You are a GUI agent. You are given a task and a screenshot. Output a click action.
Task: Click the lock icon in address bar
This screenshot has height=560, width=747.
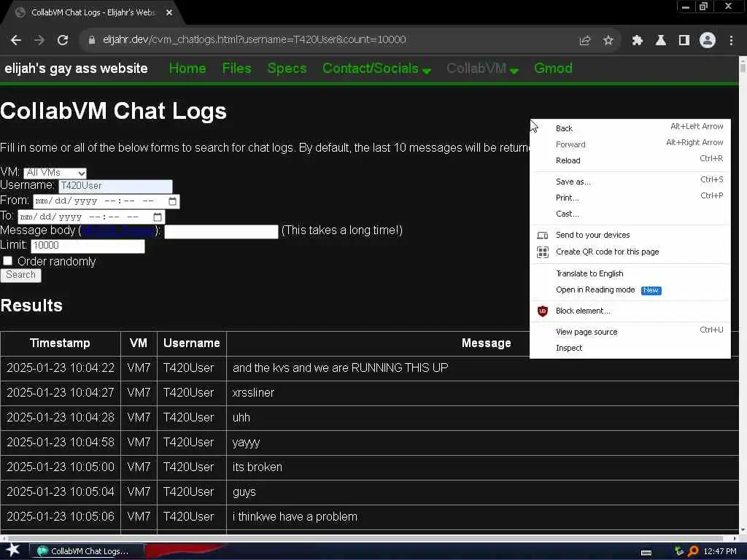[x=92, y=40]
